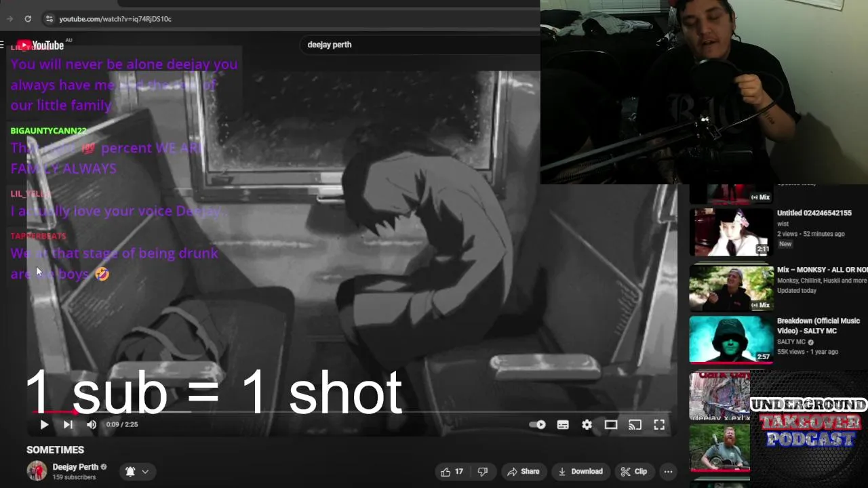This screenshot has height=488, width=868.
Task: Open Deejay Perth channel avatar
Action: [x=37, y=471]
